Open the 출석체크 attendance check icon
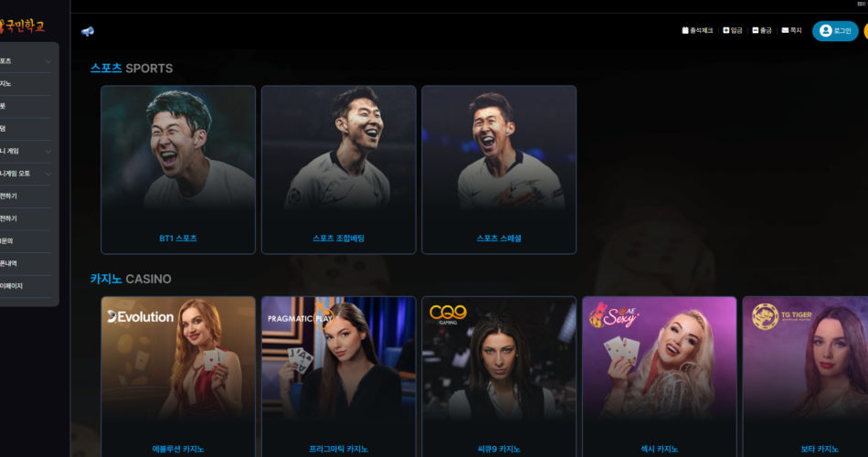This screenshot has height=457, width=868. 685,30
